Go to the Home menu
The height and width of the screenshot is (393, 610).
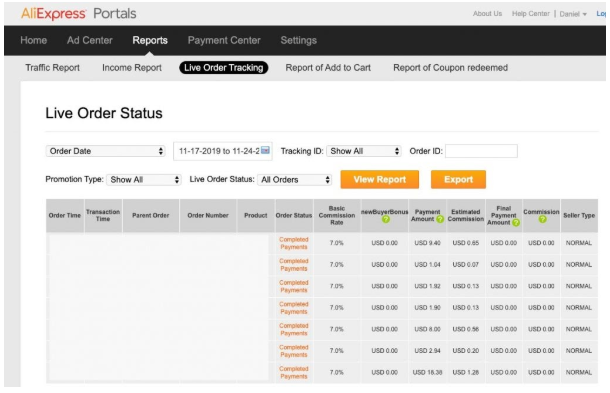tap(33, 40)
